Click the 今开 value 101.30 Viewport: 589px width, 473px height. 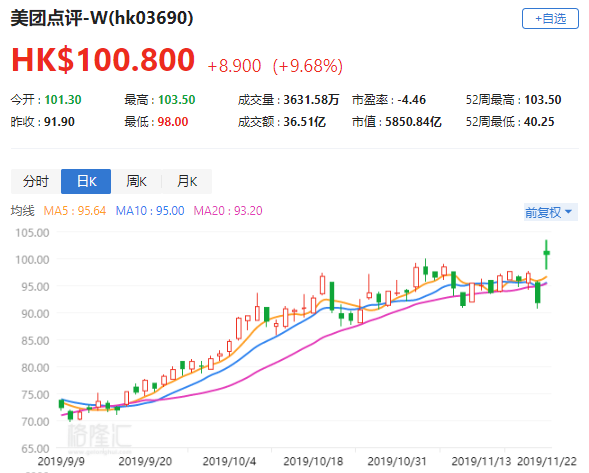[63, 100]
